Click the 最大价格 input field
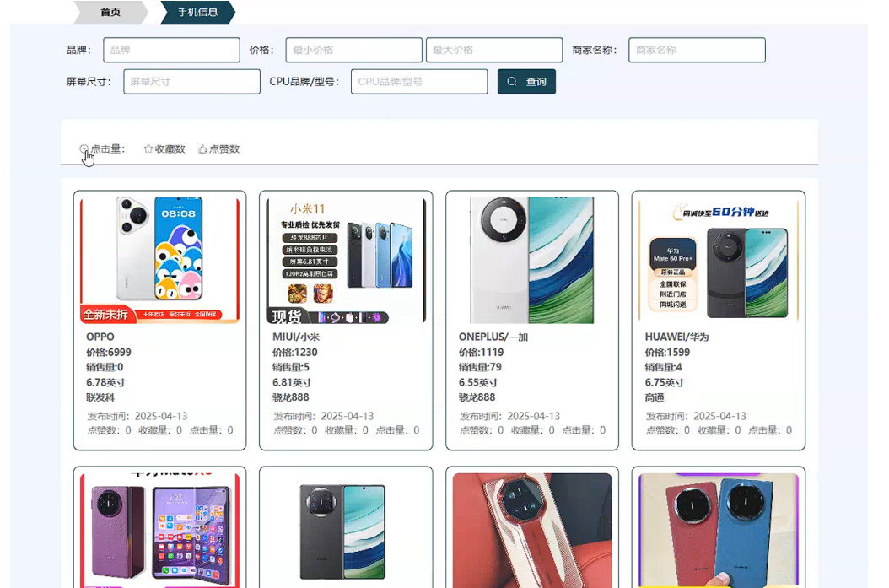889x588 pixels. click(493, 50)
